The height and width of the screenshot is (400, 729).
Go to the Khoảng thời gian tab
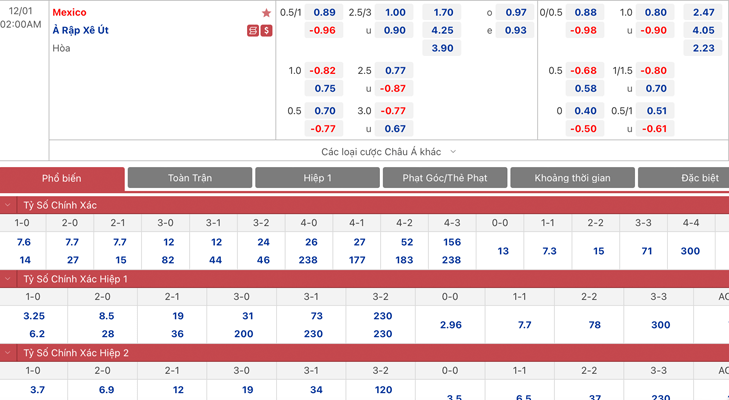[573, 178]
